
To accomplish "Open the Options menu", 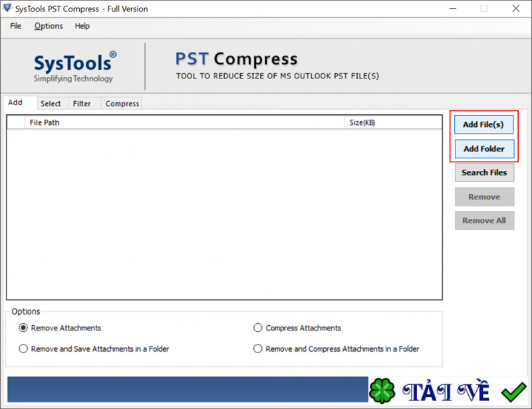I will coord(49,26).
